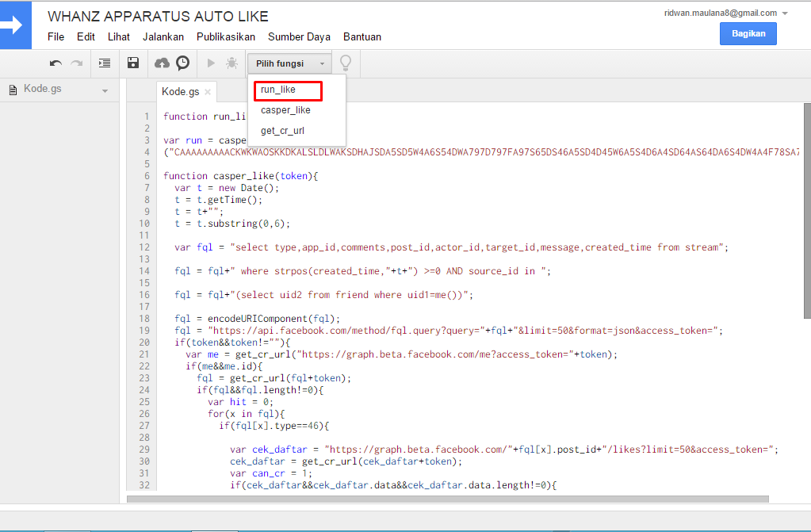Click the light bulb hint icon
This screenshot has width=811, height=532.
tap(346, 63)
